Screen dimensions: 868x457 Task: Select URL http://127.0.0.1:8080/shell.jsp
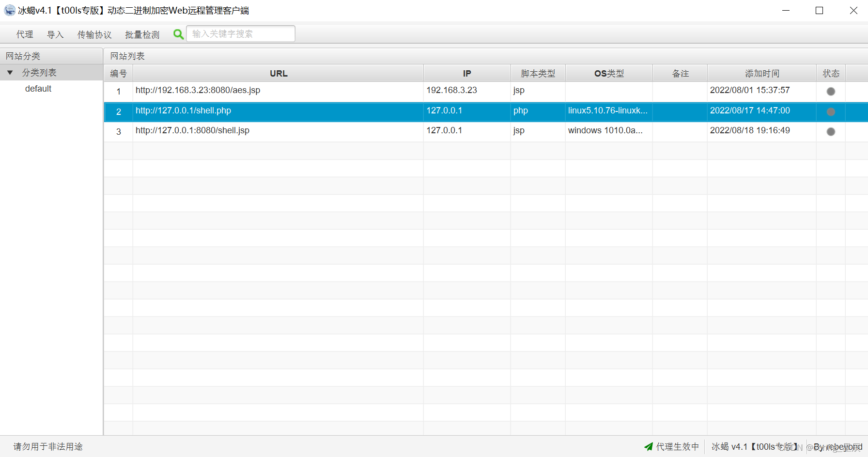pos(192,130)
